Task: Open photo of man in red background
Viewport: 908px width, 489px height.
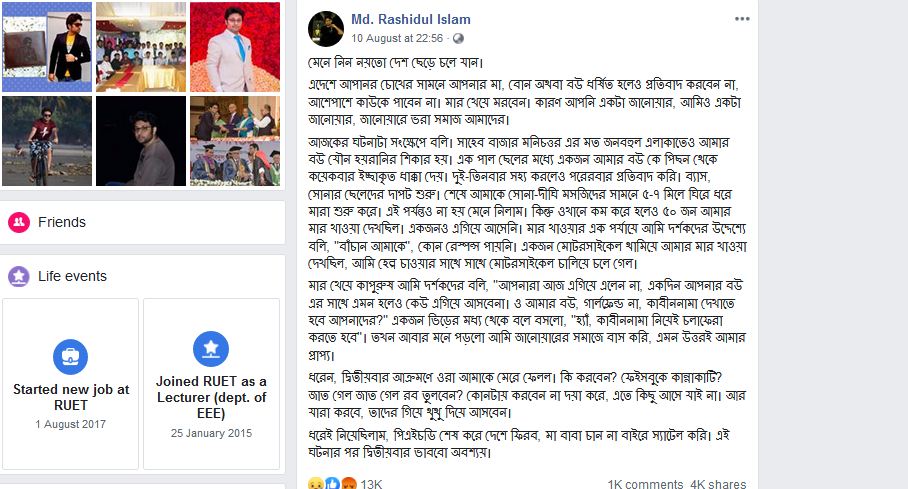Action: pyautogui.click(x=235, y=47)
